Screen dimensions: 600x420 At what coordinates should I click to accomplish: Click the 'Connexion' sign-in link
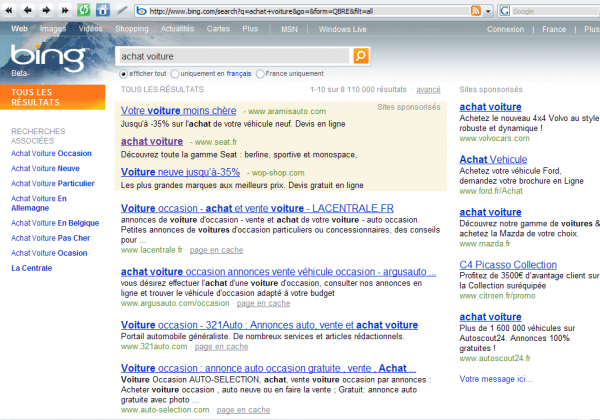coord(504,29)
